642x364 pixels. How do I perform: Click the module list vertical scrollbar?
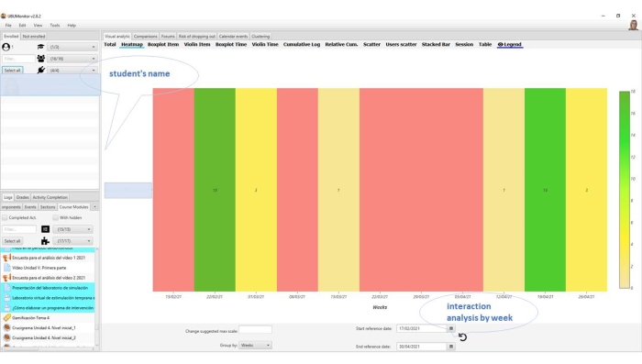96,297
